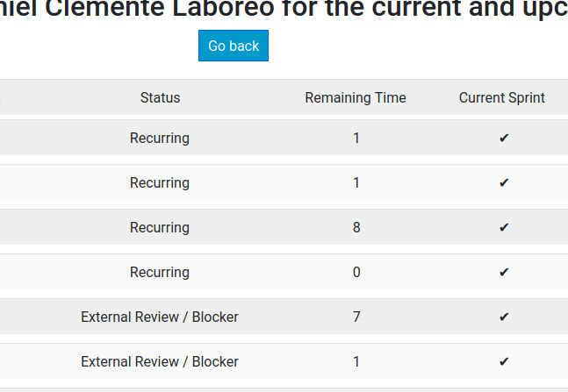Click the sprint checkmark for row with remaining time 7

click(x=504, y=317)
